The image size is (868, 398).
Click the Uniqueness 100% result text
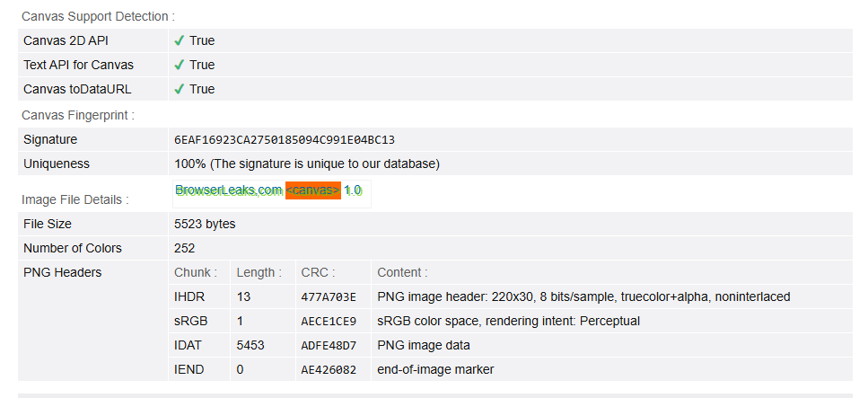(x=306, y=164)
